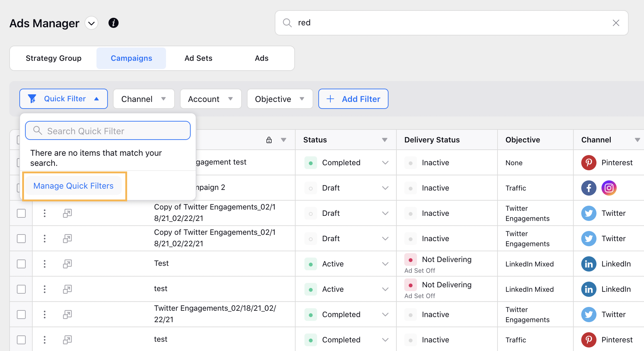Click the Pinterest icon in the None objective row
The height and width of the screenshot is (351, 644).
[589, 163]
